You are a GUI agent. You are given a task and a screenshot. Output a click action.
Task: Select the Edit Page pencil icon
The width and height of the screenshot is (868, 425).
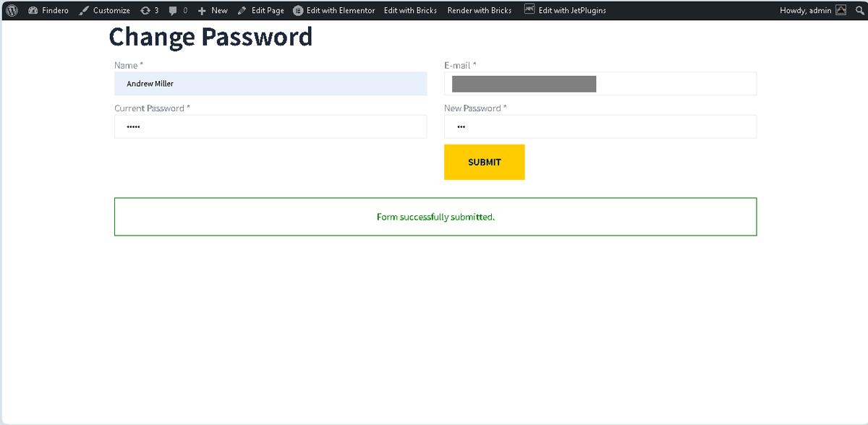coord(242,10)
